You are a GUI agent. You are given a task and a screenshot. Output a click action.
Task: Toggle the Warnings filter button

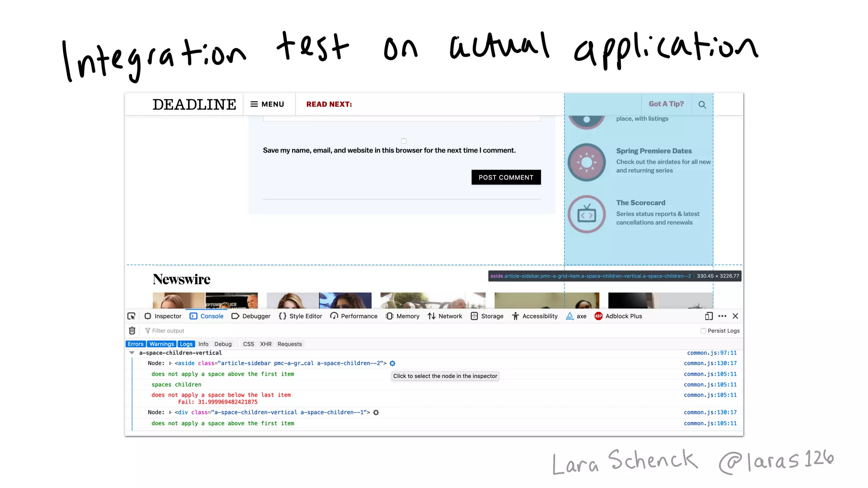(161, 344)
